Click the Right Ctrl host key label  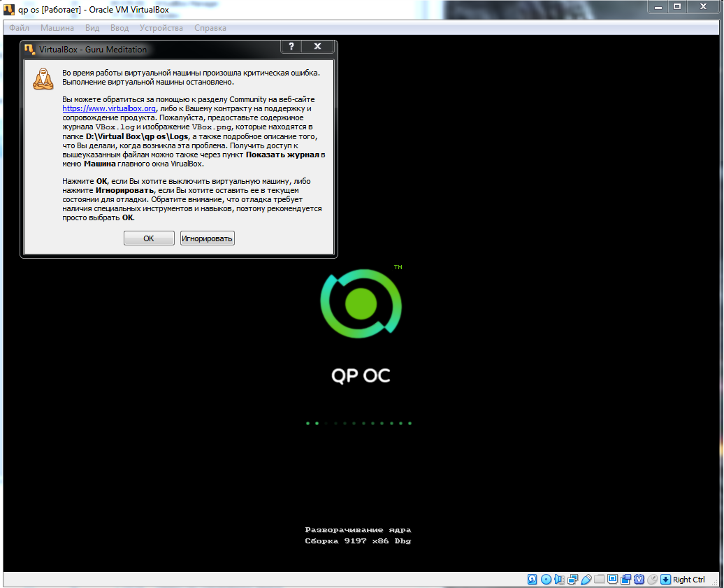[688, 579]
